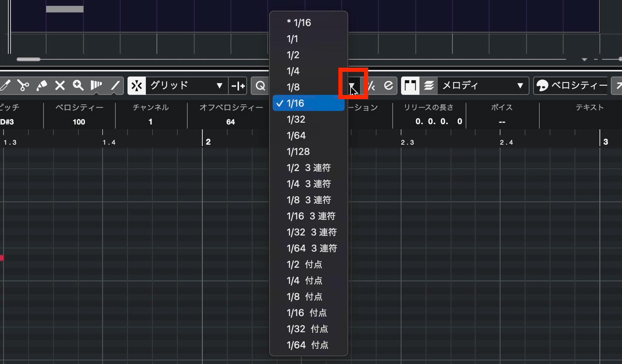Pick 1/4 付点 dotted value
Viewport: 622px width, 364px height.
click(308, 280)
